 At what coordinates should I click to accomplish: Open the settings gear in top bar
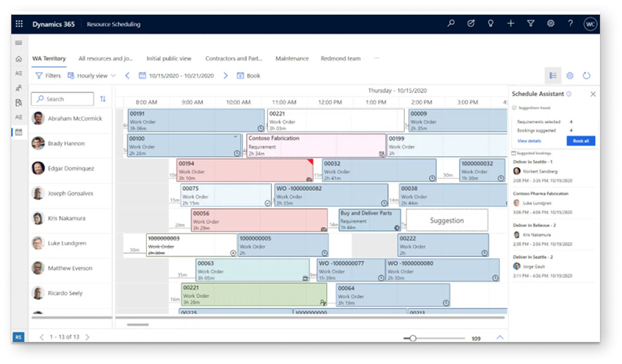tap(550, 24)
